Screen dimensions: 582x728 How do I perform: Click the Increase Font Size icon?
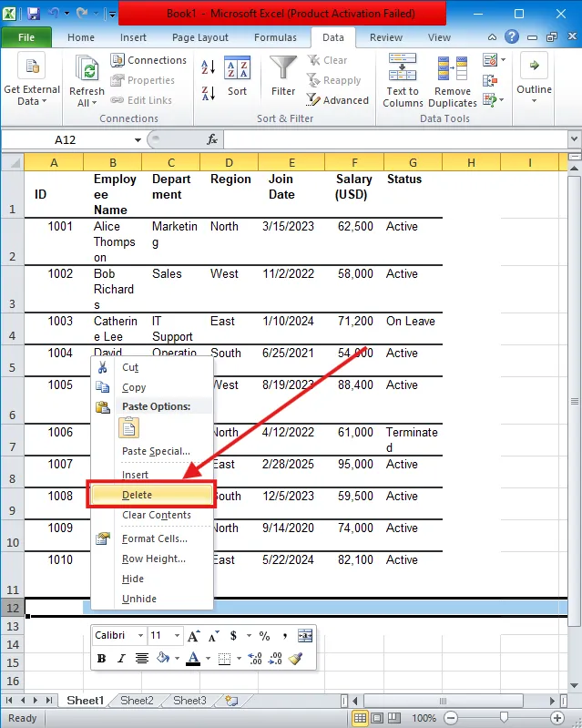tap(192, 636)
